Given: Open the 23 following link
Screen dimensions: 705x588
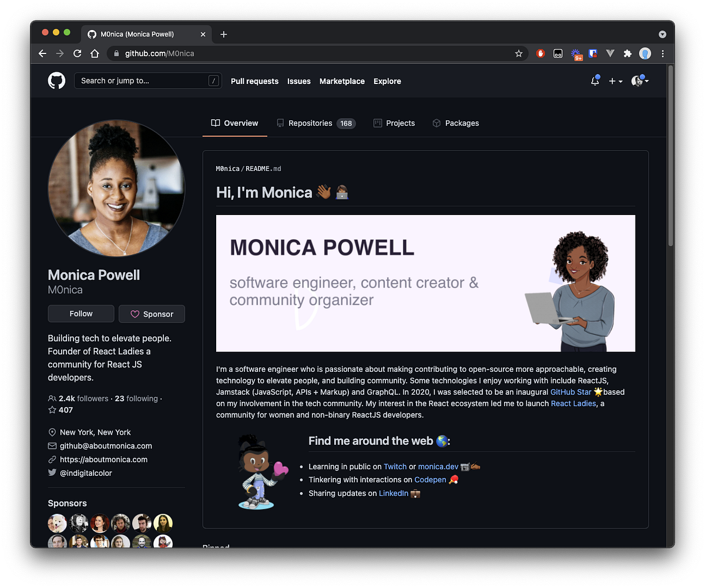Looking at the screenshot, I should click(136, 398).
